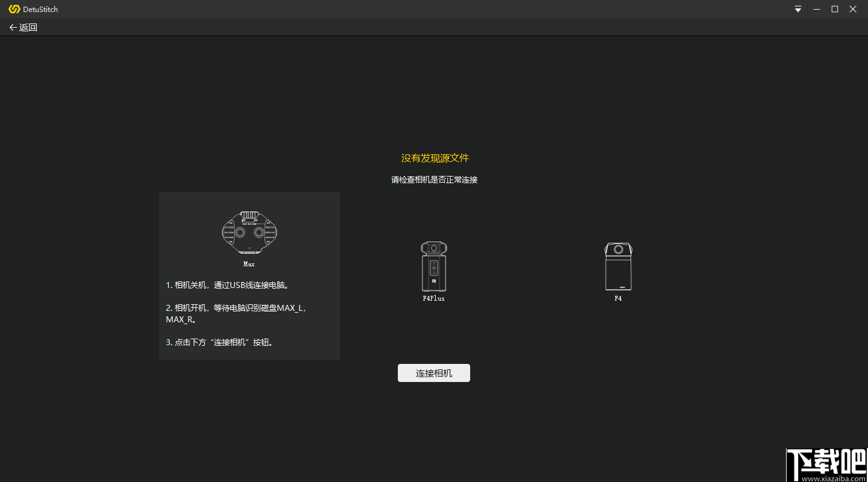
Task: Go back with the 返回 link
Action: pos(28,27)
